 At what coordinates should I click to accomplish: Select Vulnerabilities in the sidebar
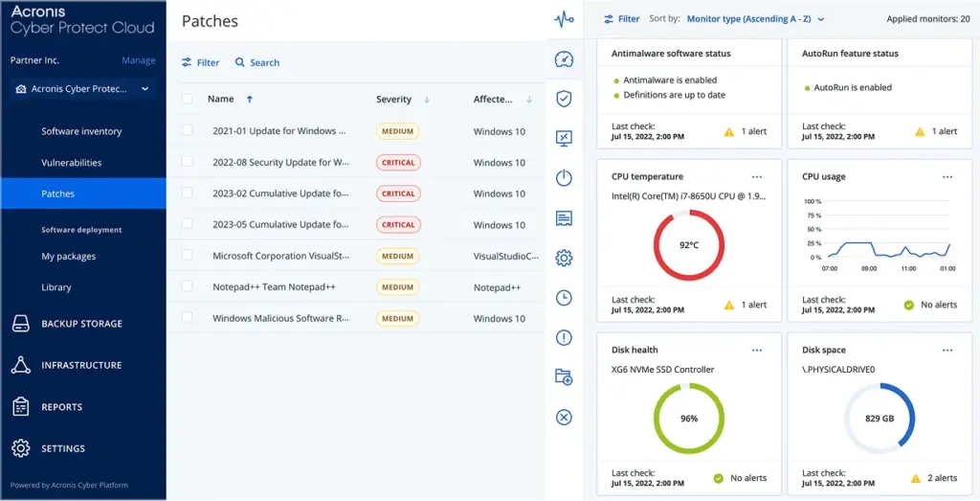(x=72, y=163)
